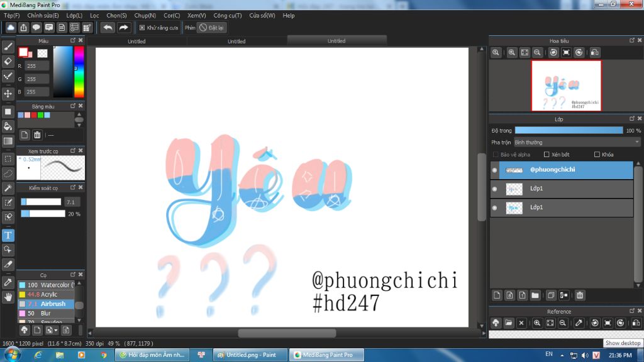Undock the Bảng màu panel
The height and width of the screenshot is (362, 644).
coord(73,106)
